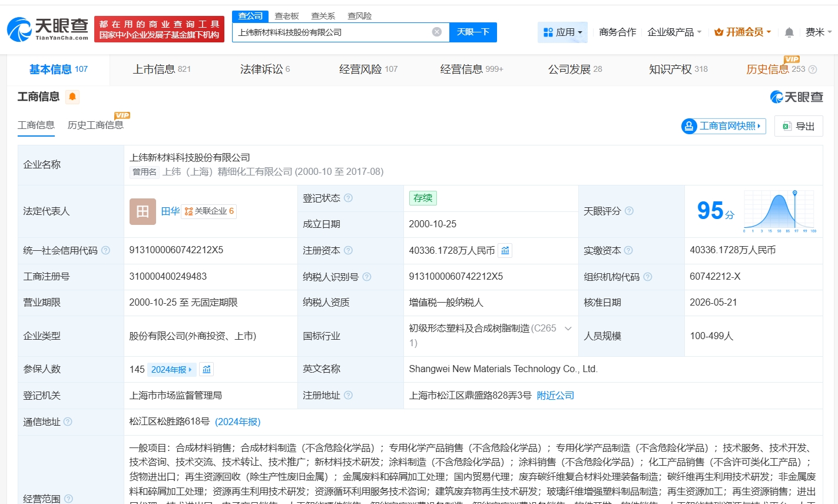The height and width of the screenshot is (504, 838).
Task: Click help icon next to 通信地址
Action: pos(68,422)
